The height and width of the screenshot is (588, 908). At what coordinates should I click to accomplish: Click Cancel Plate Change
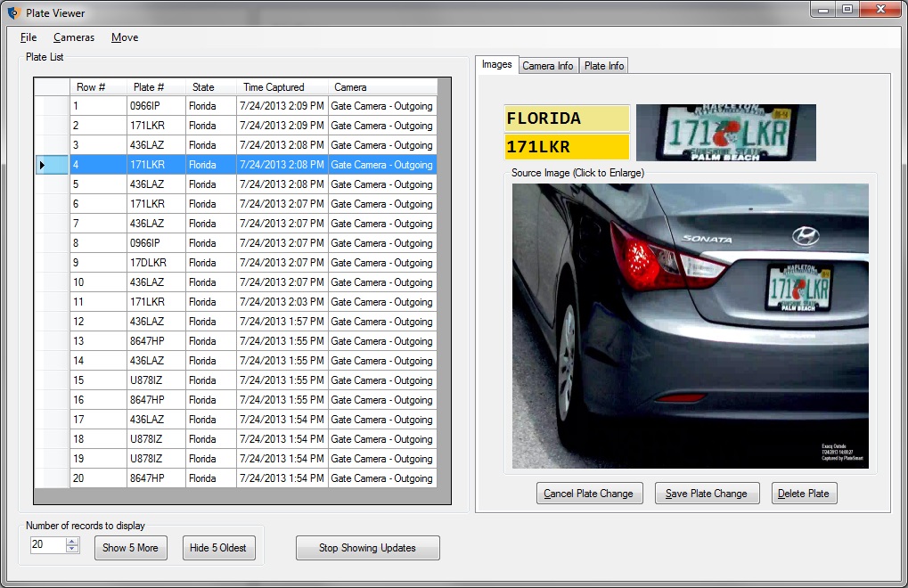coord(589,493)
